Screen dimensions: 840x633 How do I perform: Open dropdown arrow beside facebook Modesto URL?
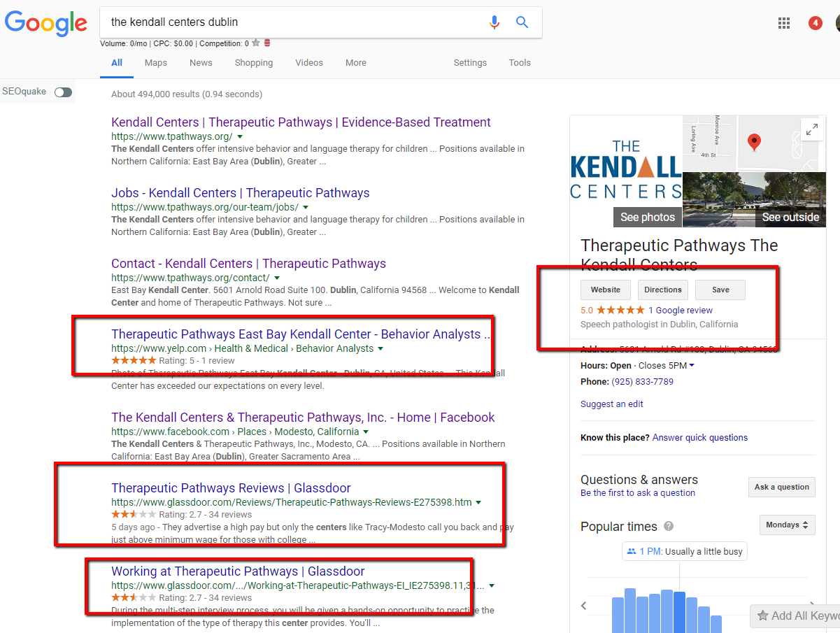[366, 432]
